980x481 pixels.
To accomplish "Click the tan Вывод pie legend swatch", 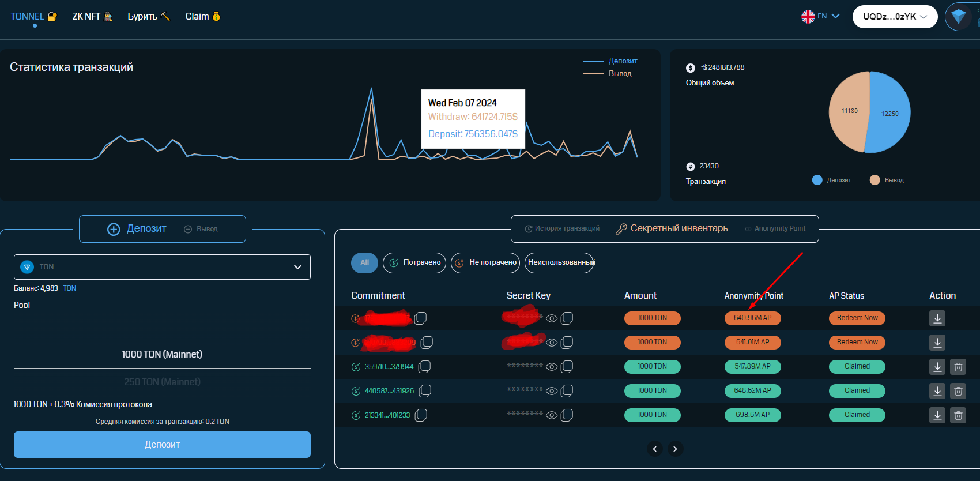I will click(x=875, y=180).
